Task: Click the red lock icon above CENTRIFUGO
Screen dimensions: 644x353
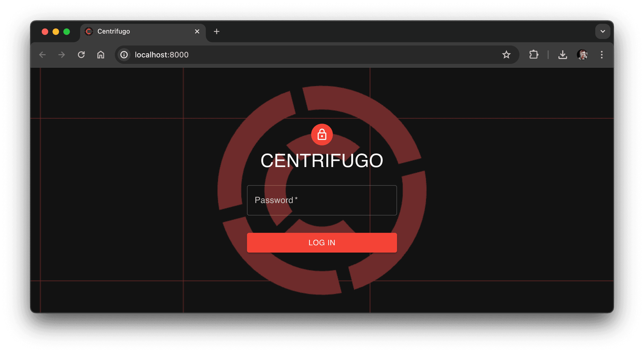Action: [x=322, y=134]
